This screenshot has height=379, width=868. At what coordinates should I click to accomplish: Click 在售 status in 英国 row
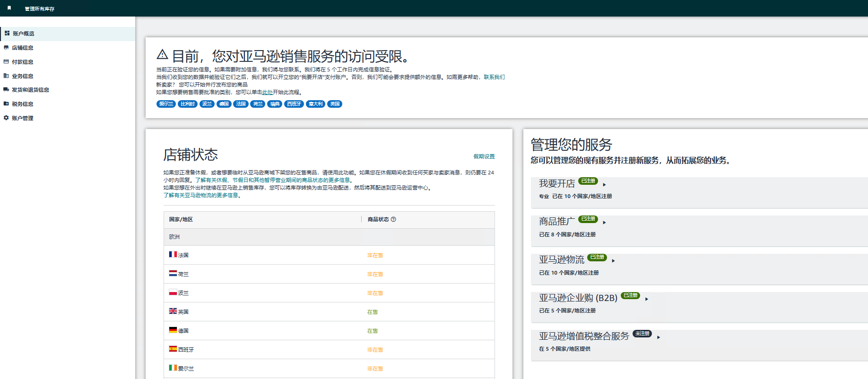[373, 312]
